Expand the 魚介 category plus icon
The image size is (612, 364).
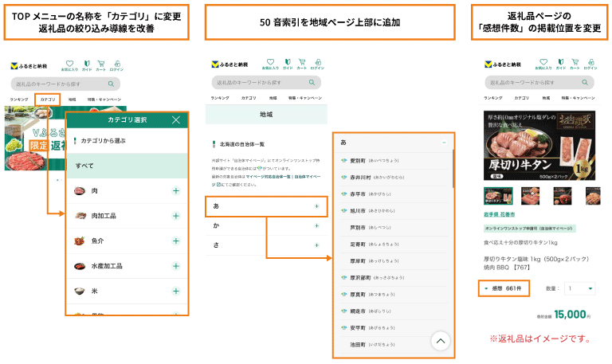[176, 241]
